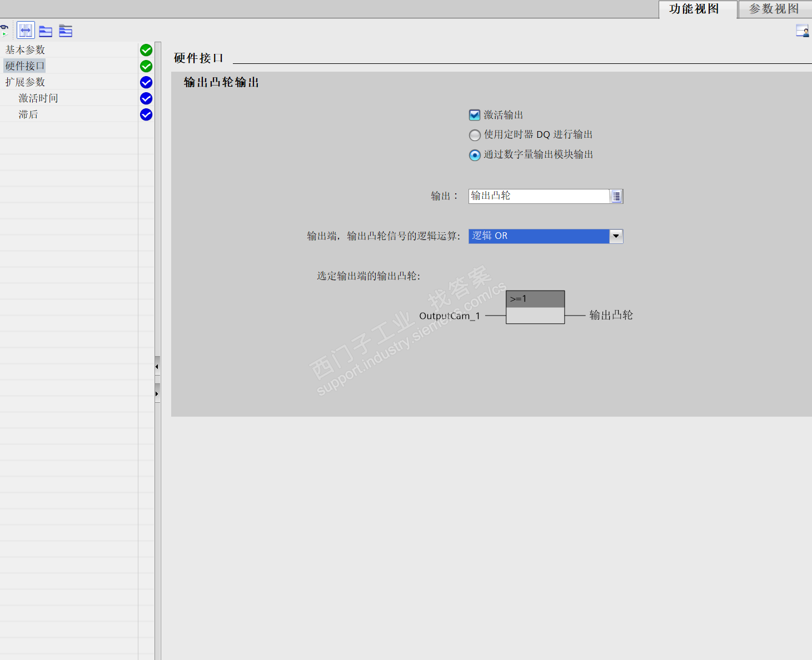Click the OutputCam_1 label in diagram
812x660 pixels.
pyautogui.click(x=450, y=316)
